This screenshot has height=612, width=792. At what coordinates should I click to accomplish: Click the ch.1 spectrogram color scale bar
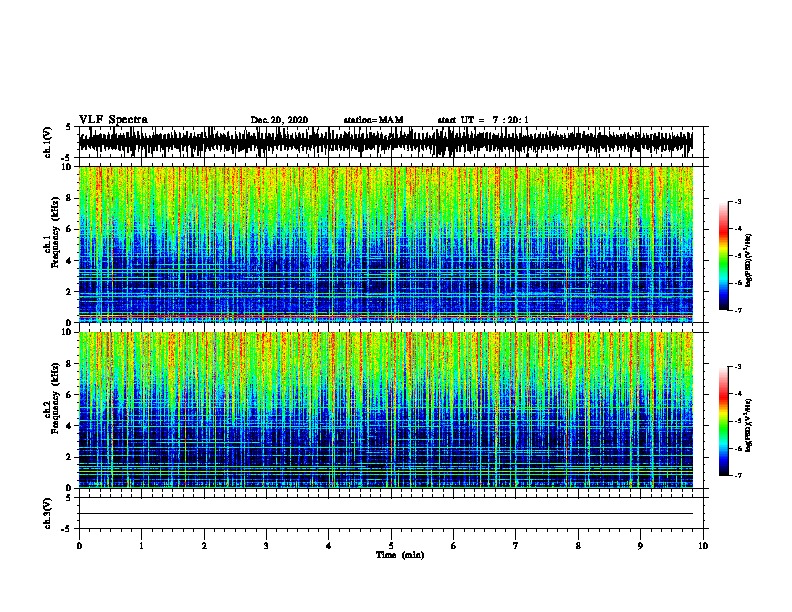pyautogui.click(x=724, y=256)
